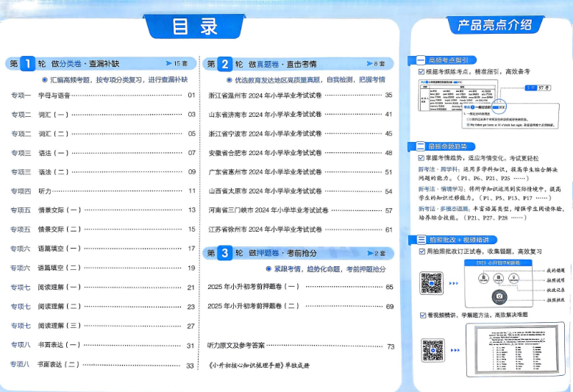The image size is (573, 392).
Task: Click 2025年小升初考前押题卷（二）
Action: (300, 306)
